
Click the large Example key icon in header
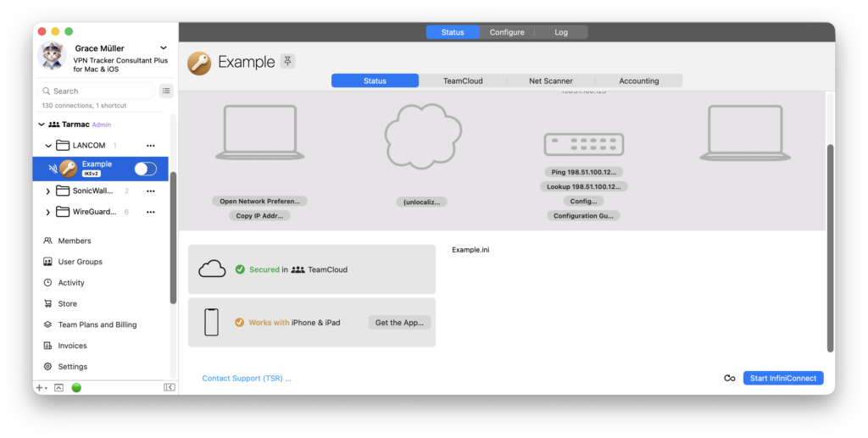click(x=199, y=63)
